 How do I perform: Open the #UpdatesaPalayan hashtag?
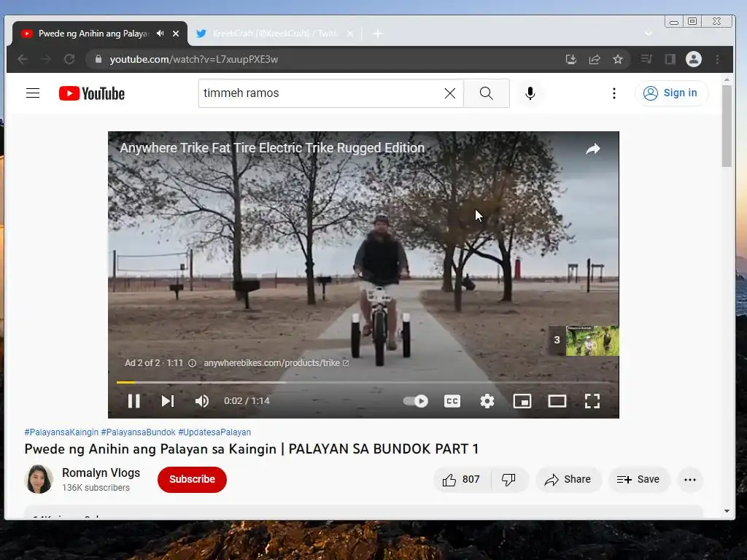[x=214, y=432]
